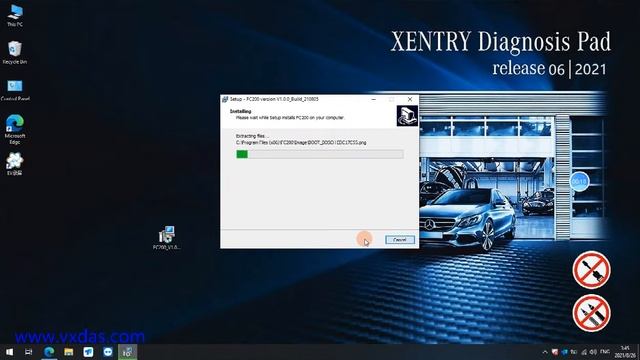This screenshot has height=360, width=640.
Task: Open Task View on the taskbar
Action: 29,352
